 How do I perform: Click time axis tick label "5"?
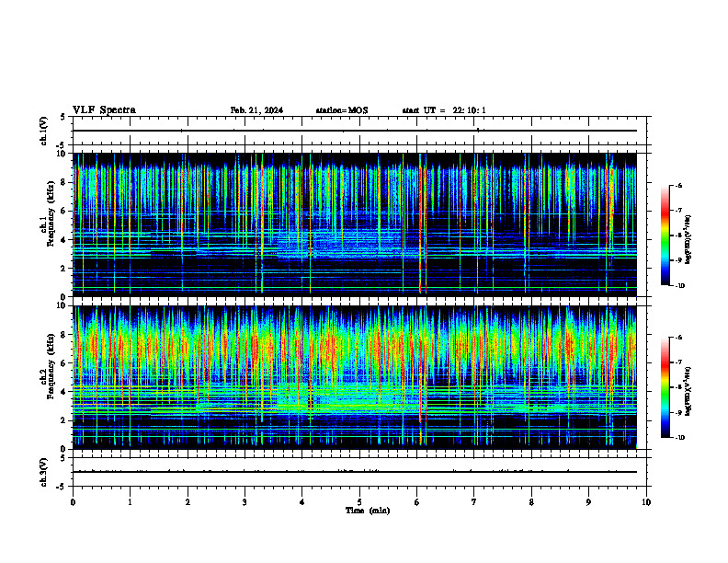(x=359, y=502)
